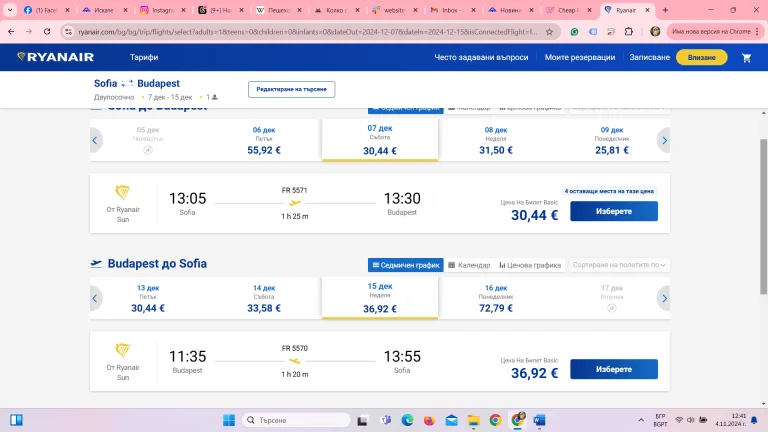This screenshot has height=432, width=768.
Task: Open the Ryanair shopping cart icon
Action: 746,58
